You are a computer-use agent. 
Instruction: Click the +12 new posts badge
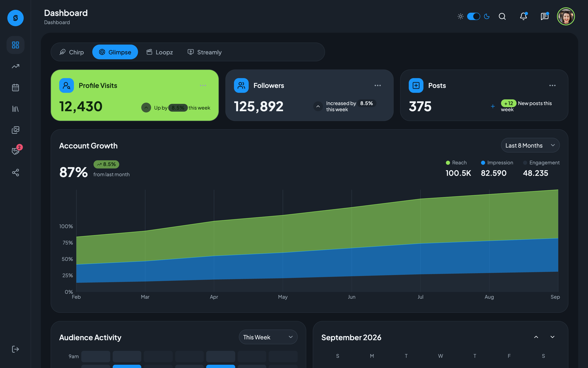508,103
